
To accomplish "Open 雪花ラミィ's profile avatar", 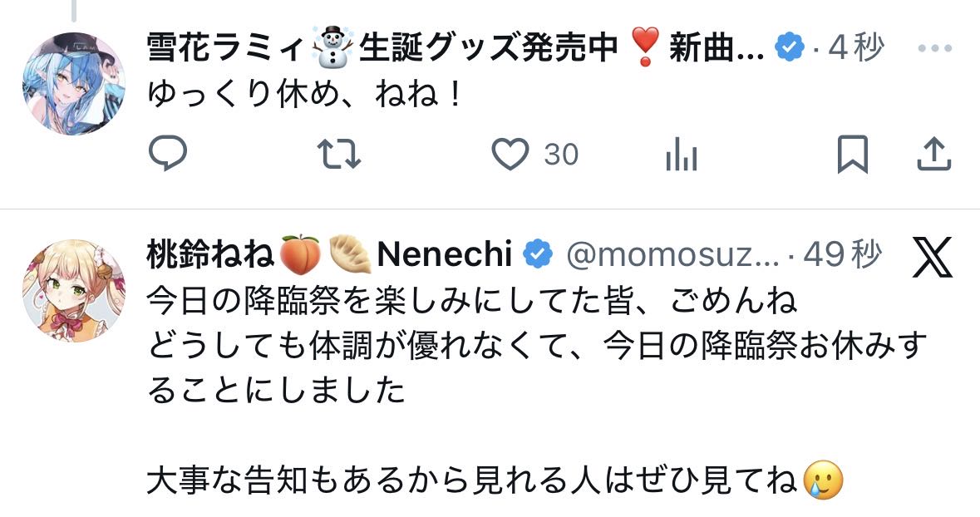I will [73, 84].
